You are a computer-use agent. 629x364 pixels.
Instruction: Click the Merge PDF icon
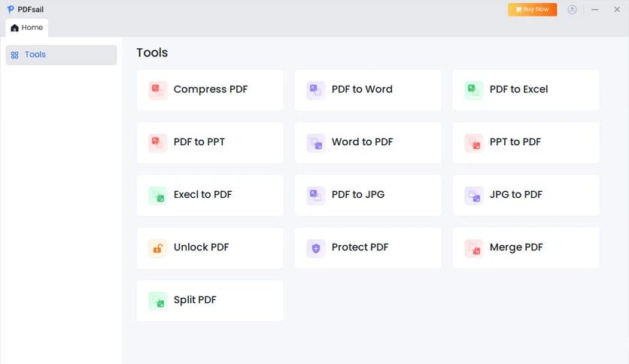click(474, 248)
